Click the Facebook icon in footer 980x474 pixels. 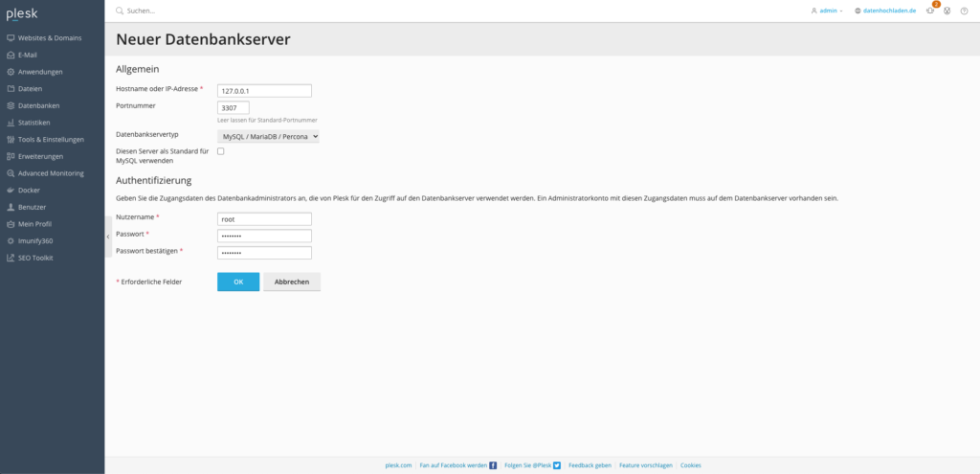(493, 465)
